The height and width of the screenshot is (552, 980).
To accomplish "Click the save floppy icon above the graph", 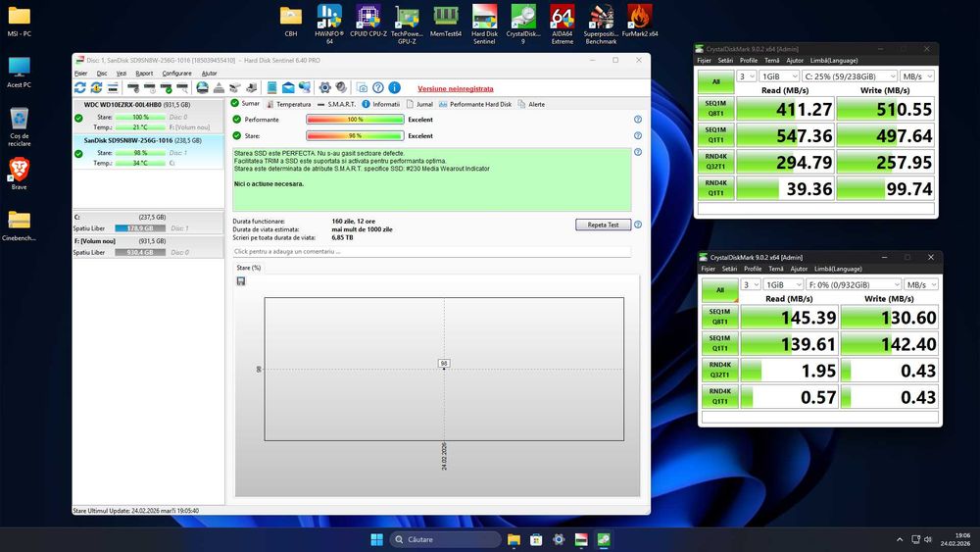I will pos(241,281).
